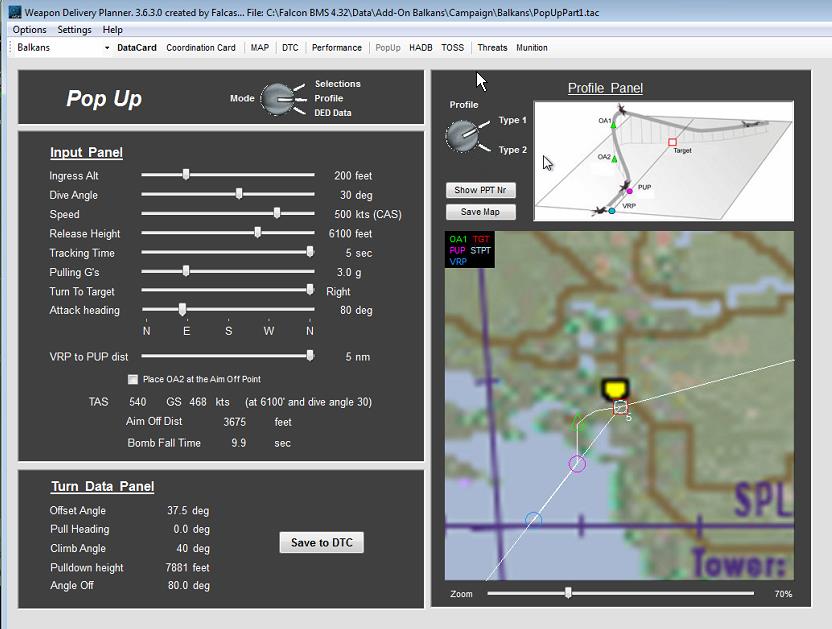
Task: Open the Options menu
Action: (30, 30)
